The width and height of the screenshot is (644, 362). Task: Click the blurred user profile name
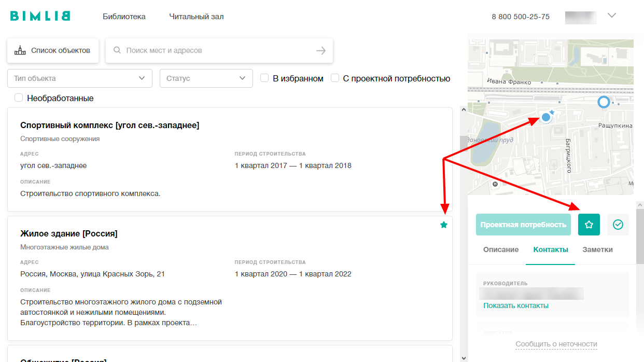click(x=581, y=17)
